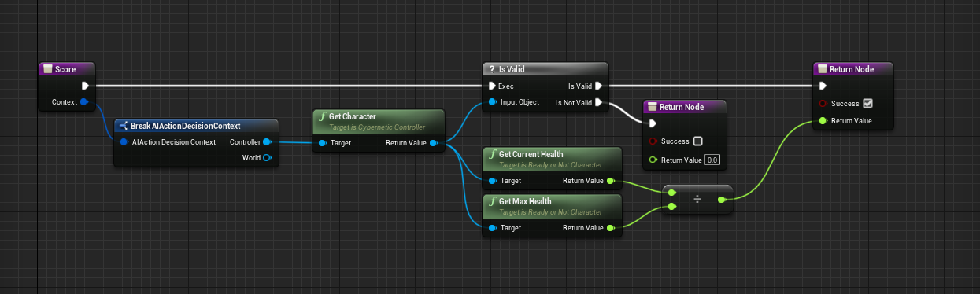Click exec input pin of middle Return Node
Image resolution: width=980 pixels, height=294 pixels.
[x=653, y=123]
